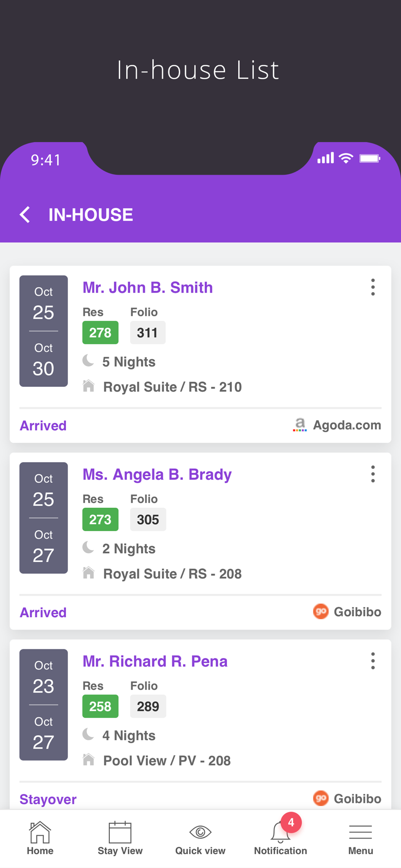Tap Goibibo logo on Angela Brady card

321,612
